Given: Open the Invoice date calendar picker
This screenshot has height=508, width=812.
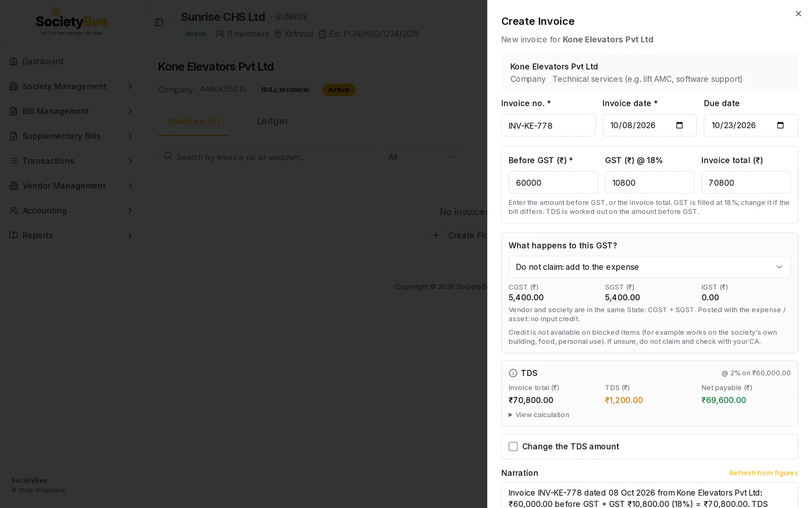Looking at the screenshot, I should 680,125.
